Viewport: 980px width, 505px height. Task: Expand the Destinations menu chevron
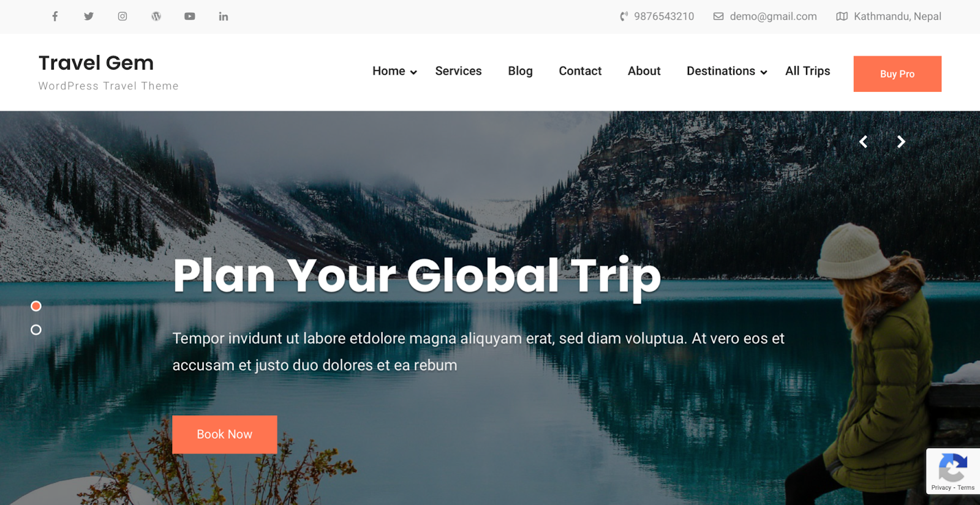pyautogui.click(x=764, y=72)
